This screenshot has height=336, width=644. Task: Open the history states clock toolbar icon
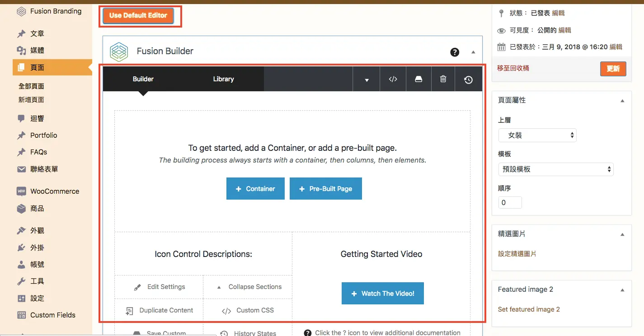tap(469, 79)
